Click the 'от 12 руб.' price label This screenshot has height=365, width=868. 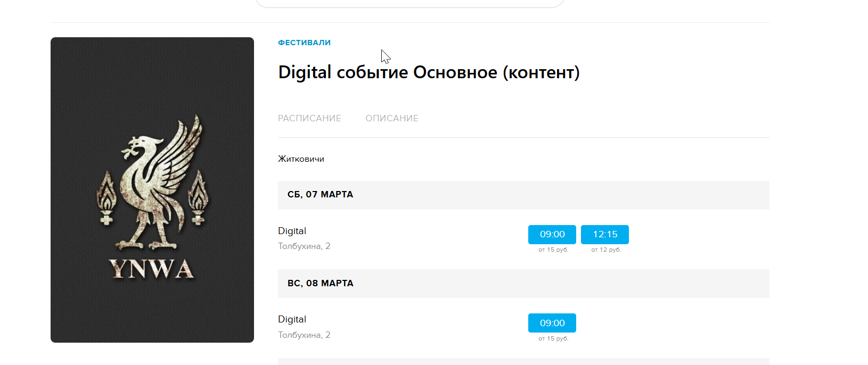coord(606,250)
